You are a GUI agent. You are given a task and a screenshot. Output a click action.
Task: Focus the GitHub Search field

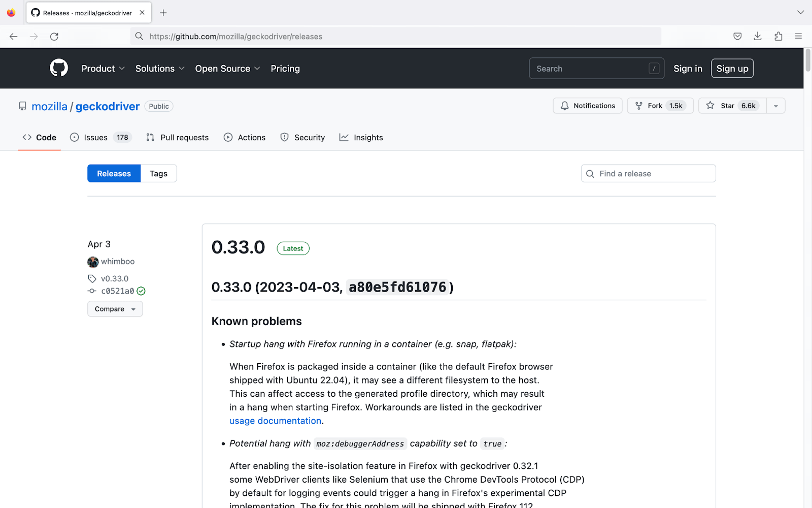[597, 69]
